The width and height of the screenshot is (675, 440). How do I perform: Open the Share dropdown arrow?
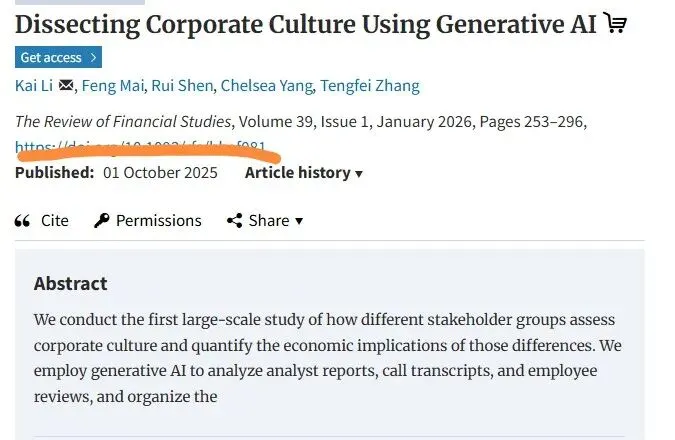click(x=298, y=221)
